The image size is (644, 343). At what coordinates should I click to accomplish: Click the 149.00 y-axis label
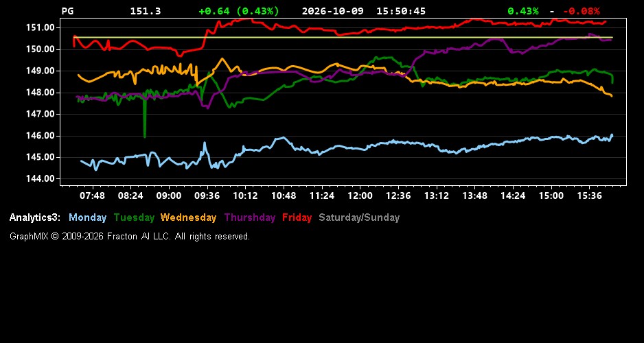pos(41,71)
